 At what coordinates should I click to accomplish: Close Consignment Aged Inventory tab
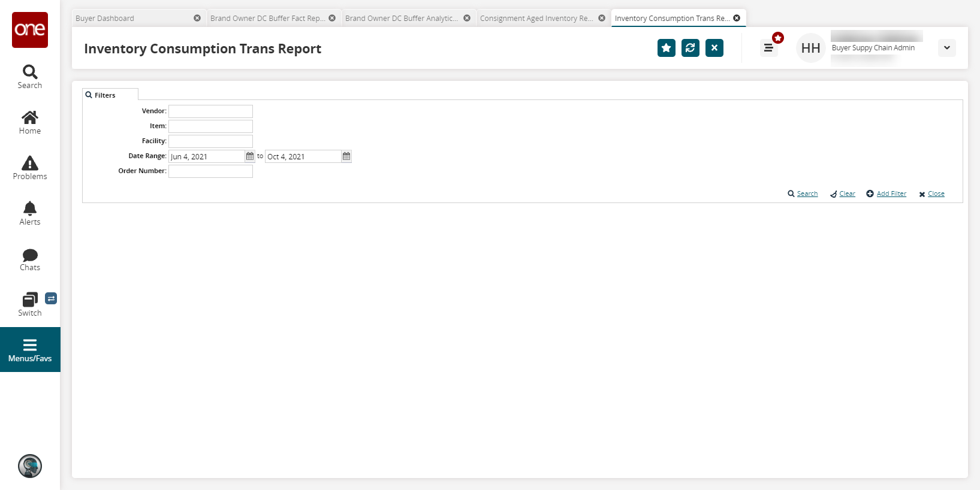coord(602,18)
